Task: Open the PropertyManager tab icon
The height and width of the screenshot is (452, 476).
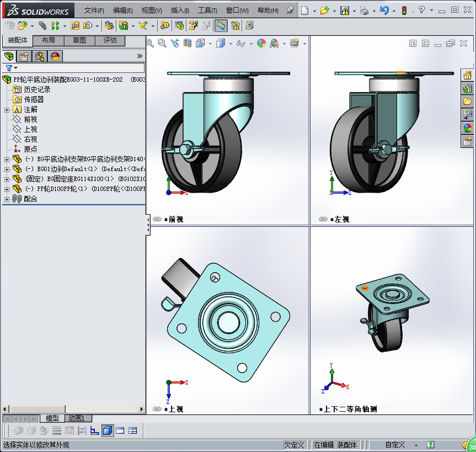Action: pos(24,56)
